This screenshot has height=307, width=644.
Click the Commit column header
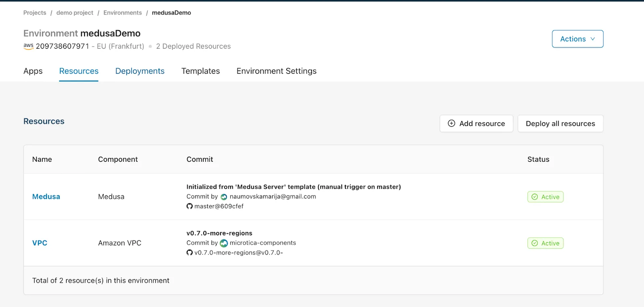200,159
